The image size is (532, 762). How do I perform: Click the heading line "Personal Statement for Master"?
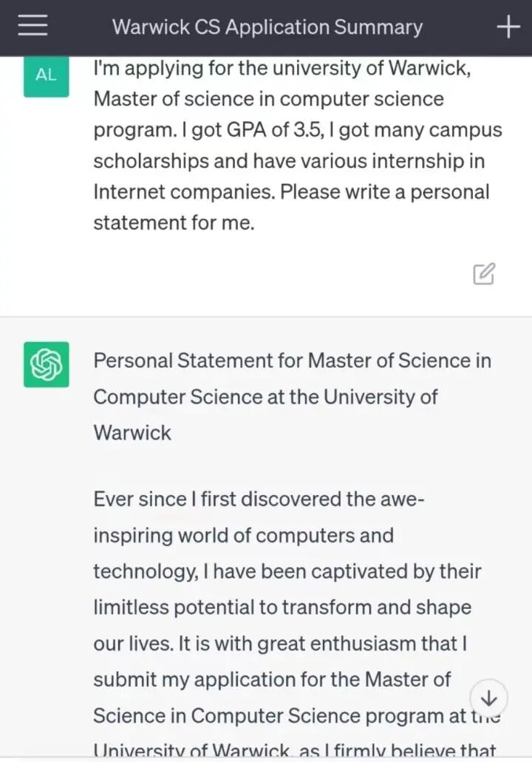pyautogui.click(x=292, y=361)
